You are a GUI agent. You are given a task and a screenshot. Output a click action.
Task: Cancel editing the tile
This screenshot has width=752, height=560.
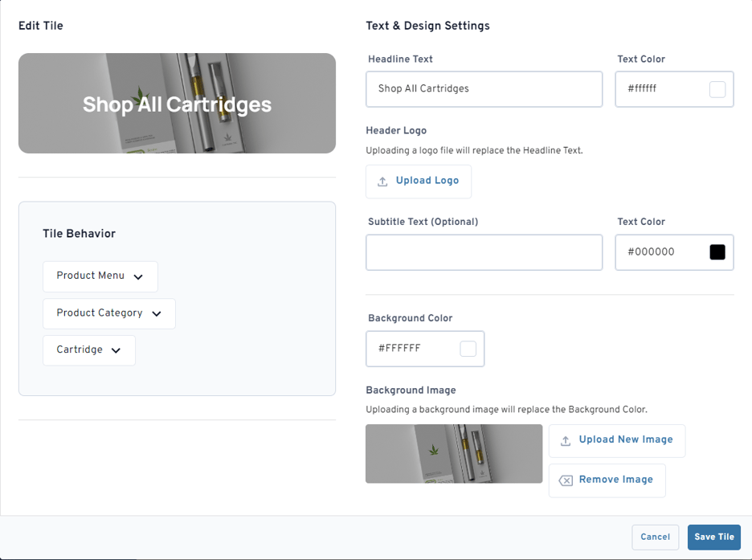coord(655,537)
